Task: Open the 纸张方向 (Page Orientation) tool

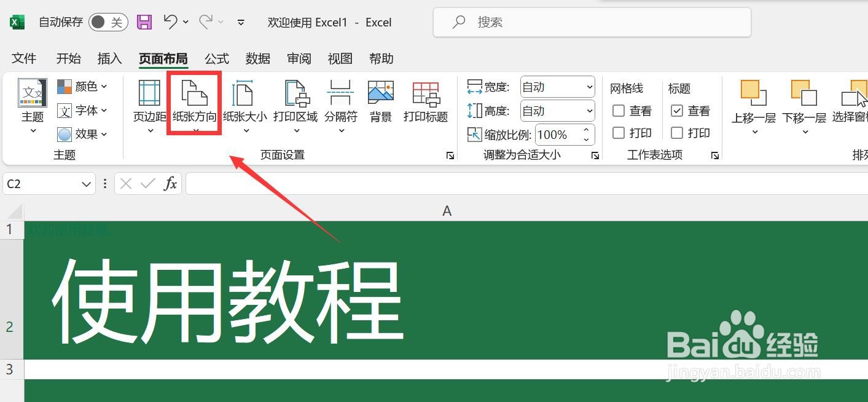Action: coord(193,101)
